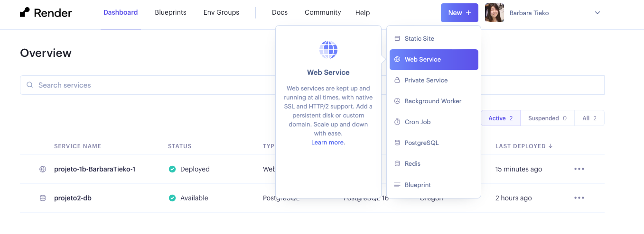Viewport: 644px width, 234px height.
Task: Click the Background Worker face icon
Action: tap(397, 101)
